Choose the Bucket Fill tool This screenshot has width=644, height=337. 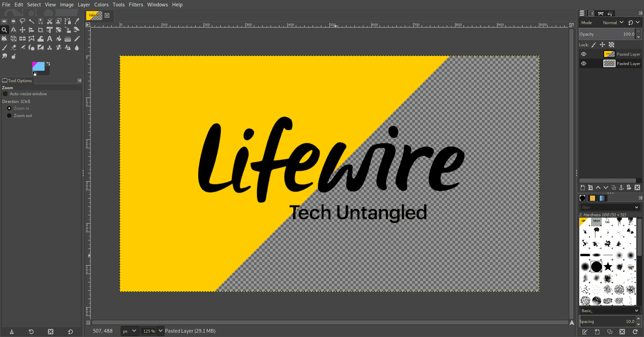click(59, 39)
